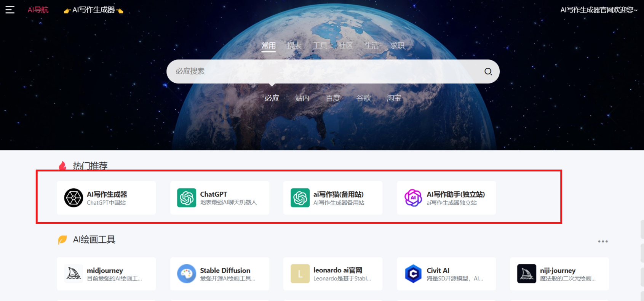The image size is (644, 301).
Task: Click the AI导航 site logo link
Action: tap(38, 10)
